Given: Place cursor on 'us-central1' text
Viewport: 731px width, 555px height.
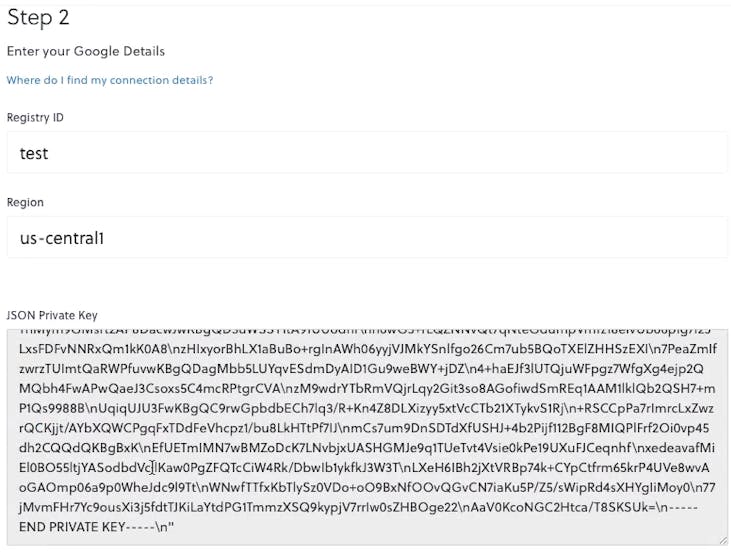Looking at the screenshot, I should point(62,238).
